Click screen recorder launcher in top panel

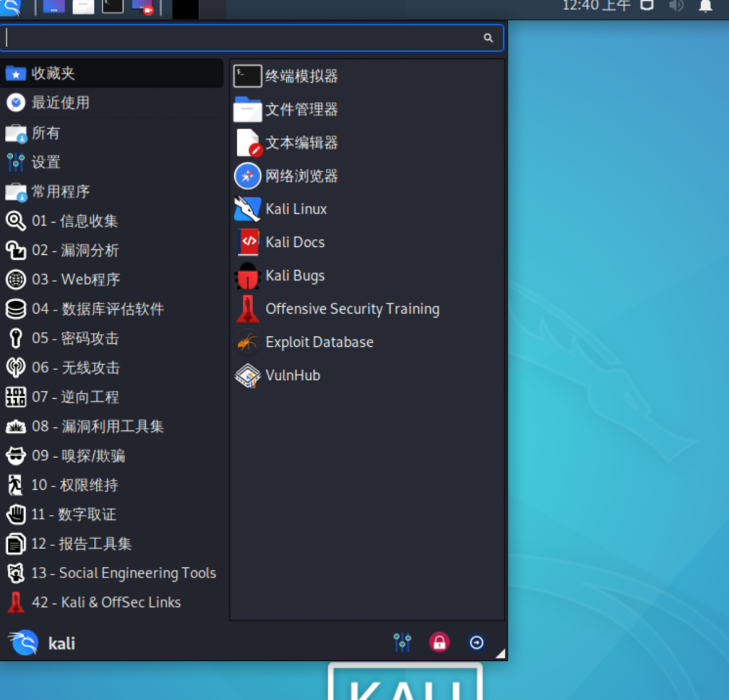pos(142,7)
